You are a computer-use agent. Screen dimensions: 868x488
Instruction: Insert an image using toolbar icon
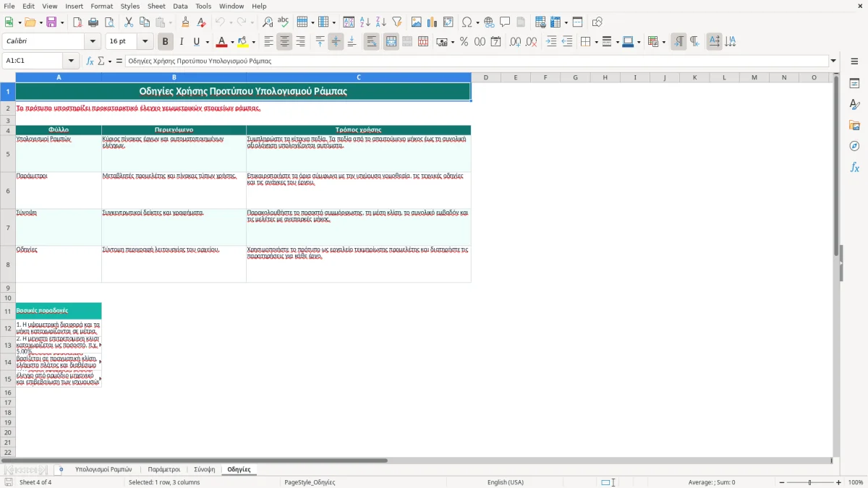point(417,22)
